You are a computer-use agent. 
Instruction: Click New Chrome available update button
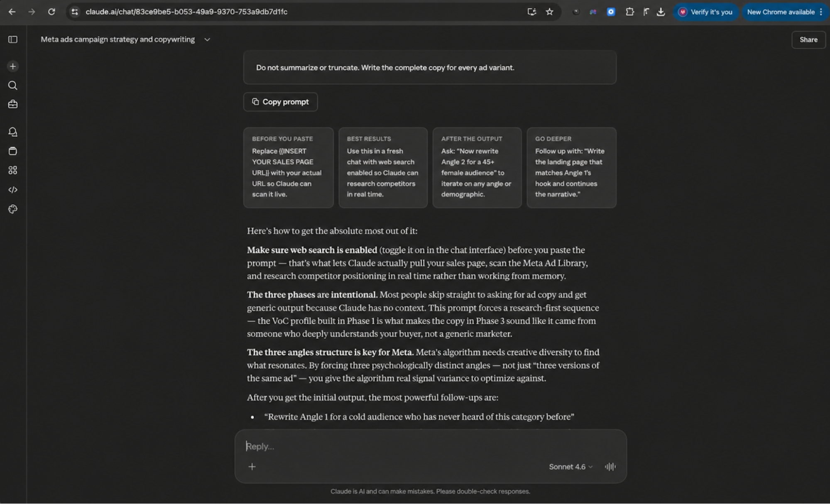781,12
